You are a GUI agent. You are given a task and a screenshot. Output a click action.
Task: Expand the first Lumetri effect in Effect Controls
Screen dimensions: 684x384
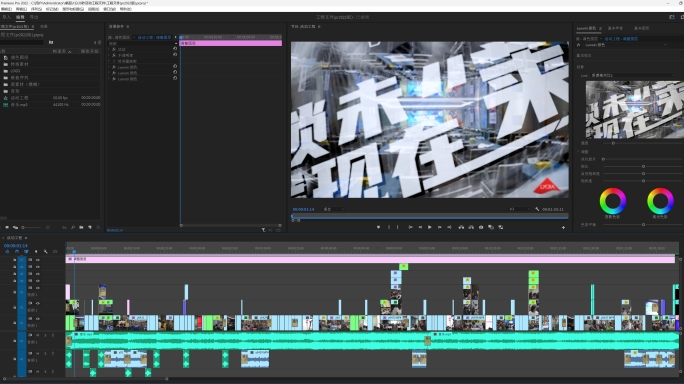click(x=109, y=67)
